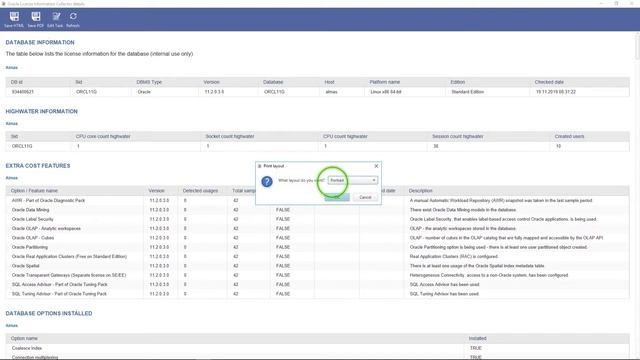Click the Platform name column header
This screenshot has width=640, height=360.
tap(385, 82)
